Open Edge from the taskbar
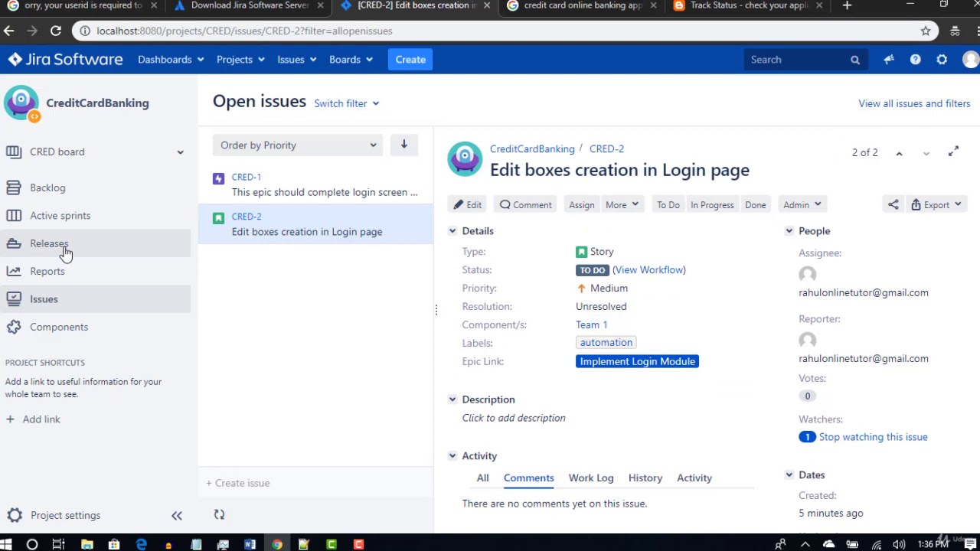 pos(141,544)
